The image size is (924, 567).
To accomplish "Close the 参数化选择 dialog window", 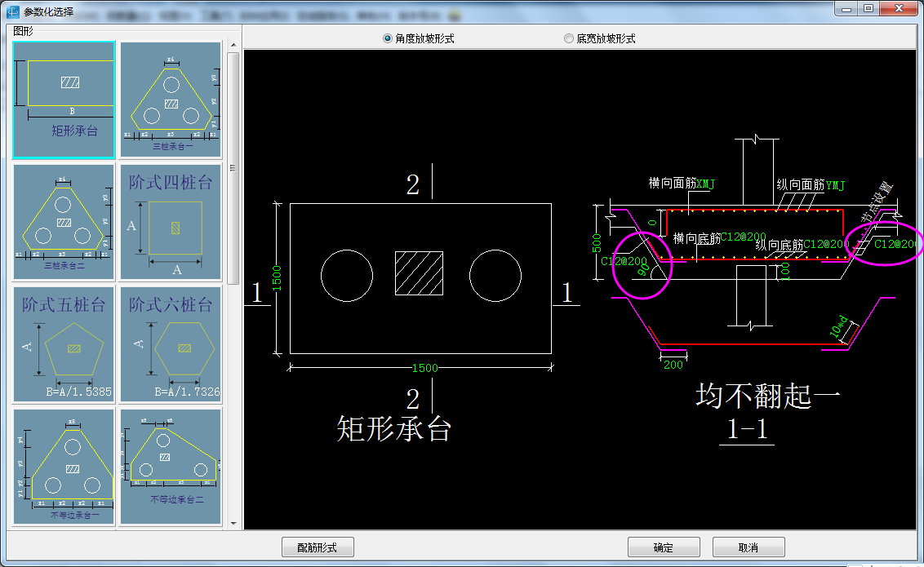I will click(899, 8).
